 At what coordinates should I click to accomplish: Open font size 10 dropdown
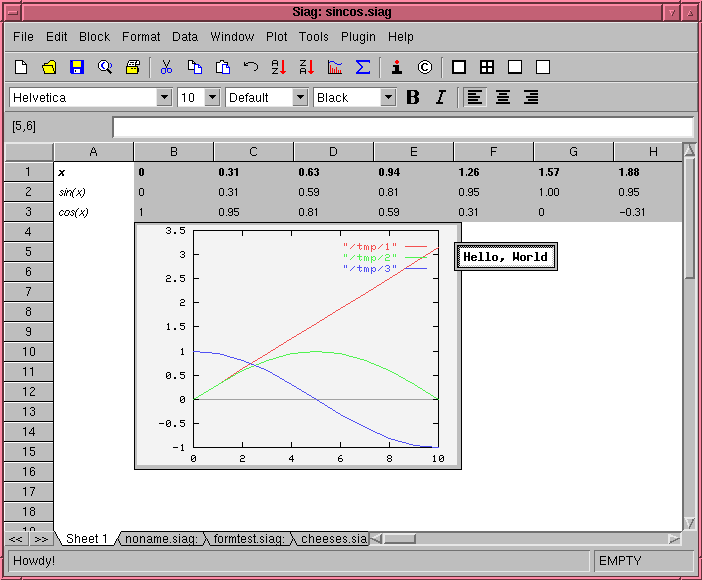click(212, 97)
